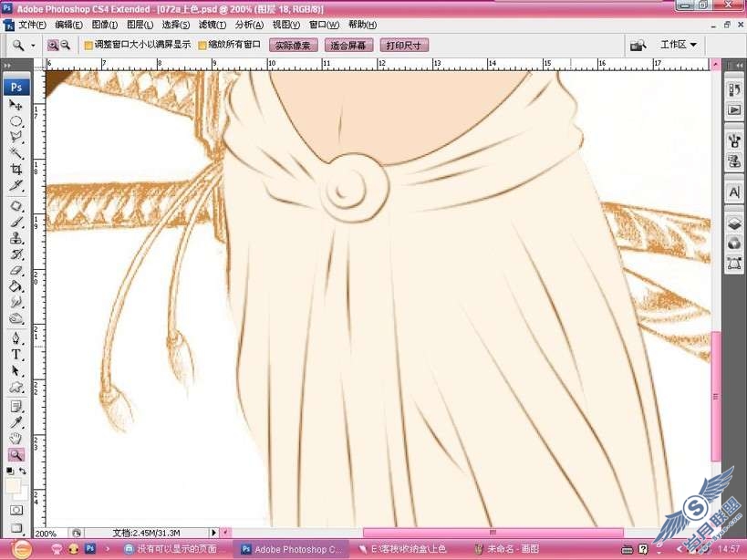747x560 pixels.
Task: Choose Zoom Out mode in options bar
Action: click(x=66, y=46)
